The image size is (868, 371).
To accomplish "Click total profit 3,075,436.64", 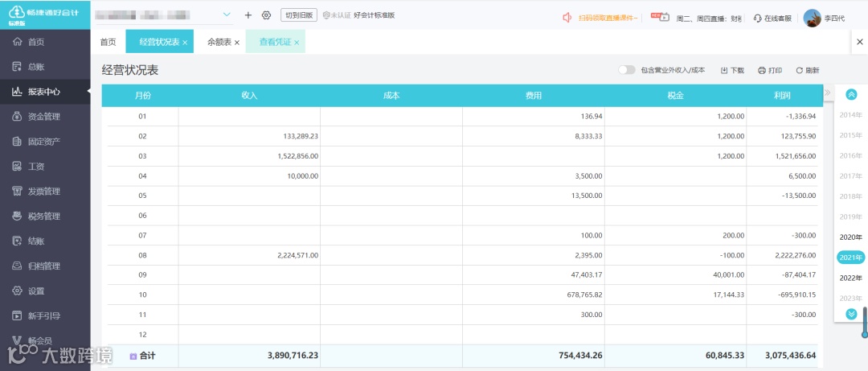I will (x=791, y=355).
